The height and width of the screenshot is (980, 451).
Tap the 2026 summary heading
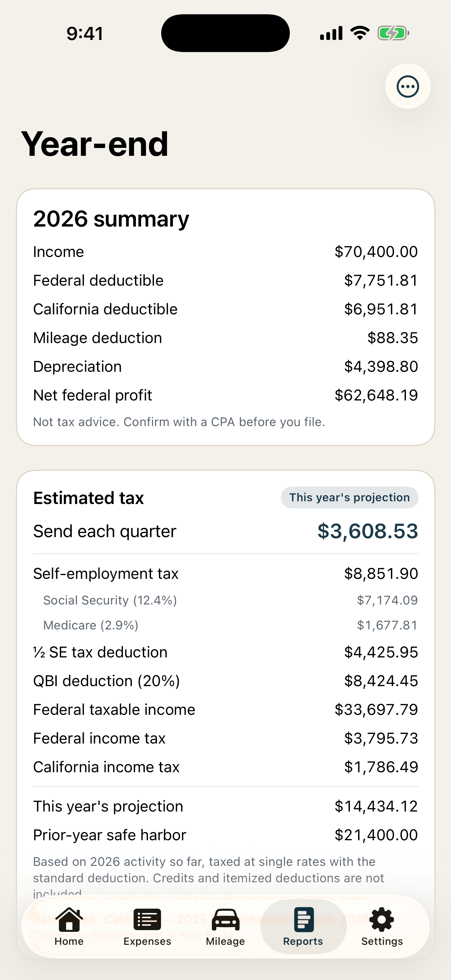(111, 219)
